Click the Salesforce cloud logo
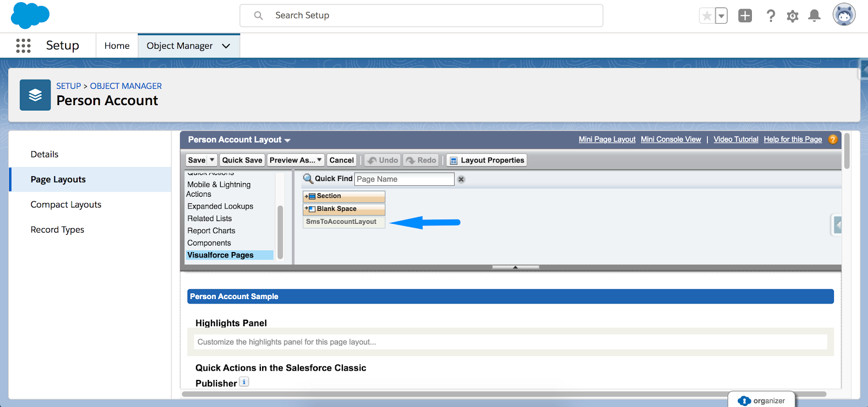Image resolution: width=868 pixels, height=407 pixels. pos(30,15)
